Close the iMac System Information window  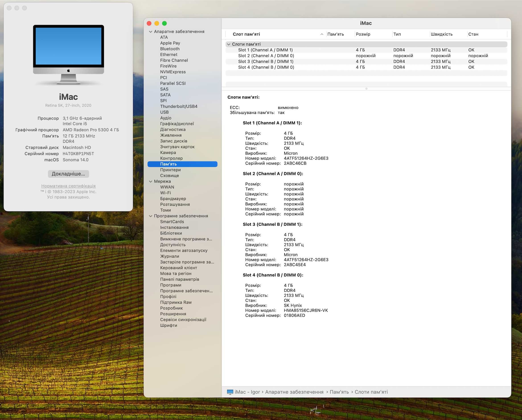pyautogui.click(x=149, y=23)
